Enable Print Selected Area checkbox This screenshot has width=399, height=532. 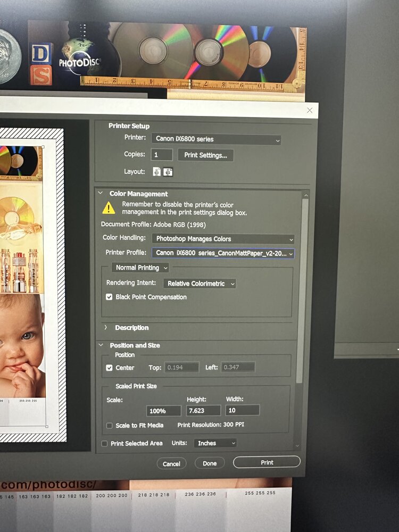pos(105,443)
